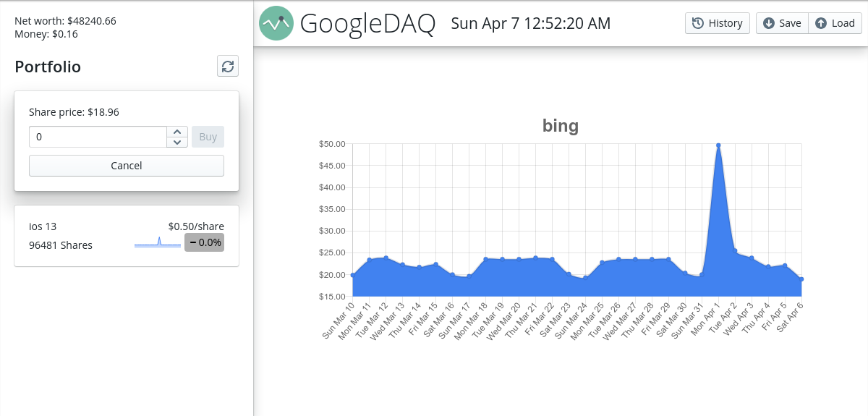Refresh the Portfolio list

click(x=228, y=67)
